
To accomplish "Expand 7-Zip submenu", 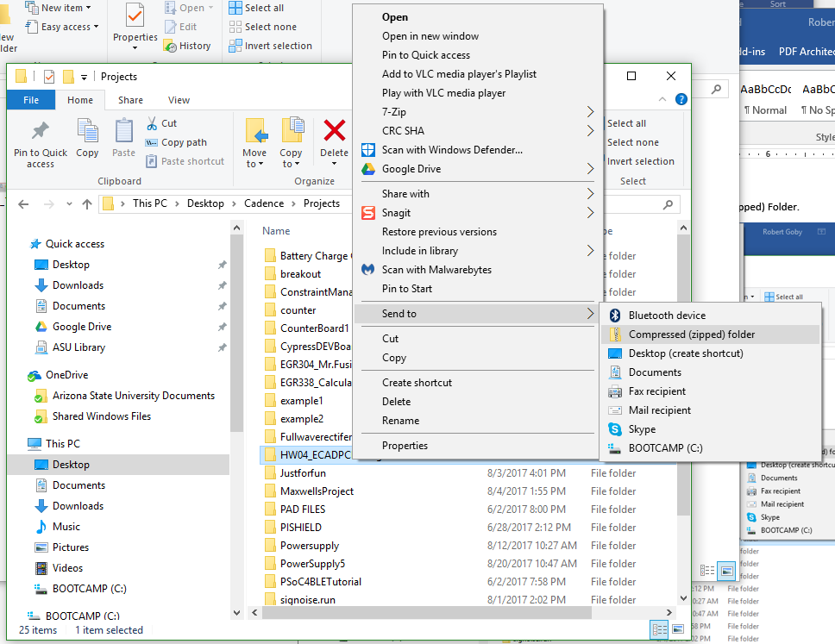I will (590, 112).
